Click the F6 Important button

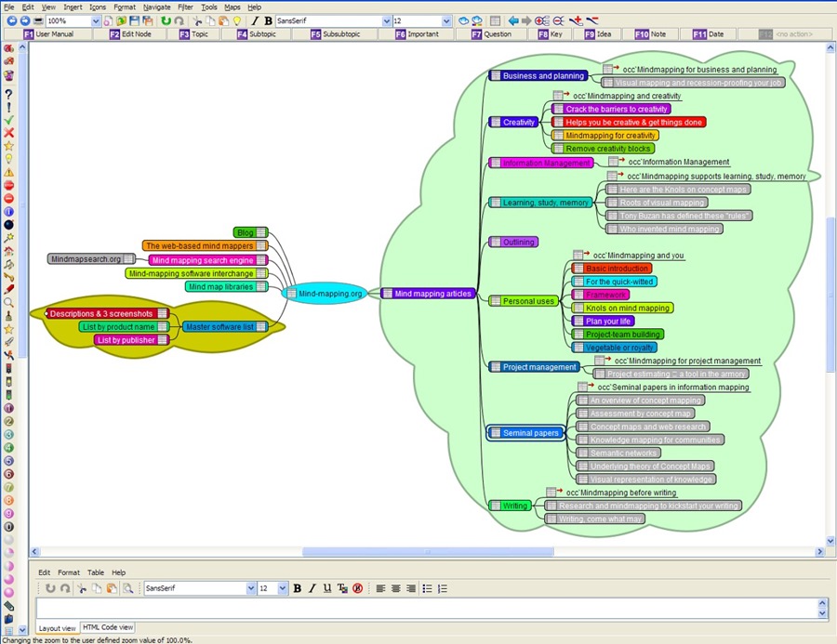click(x=417, y=34)
